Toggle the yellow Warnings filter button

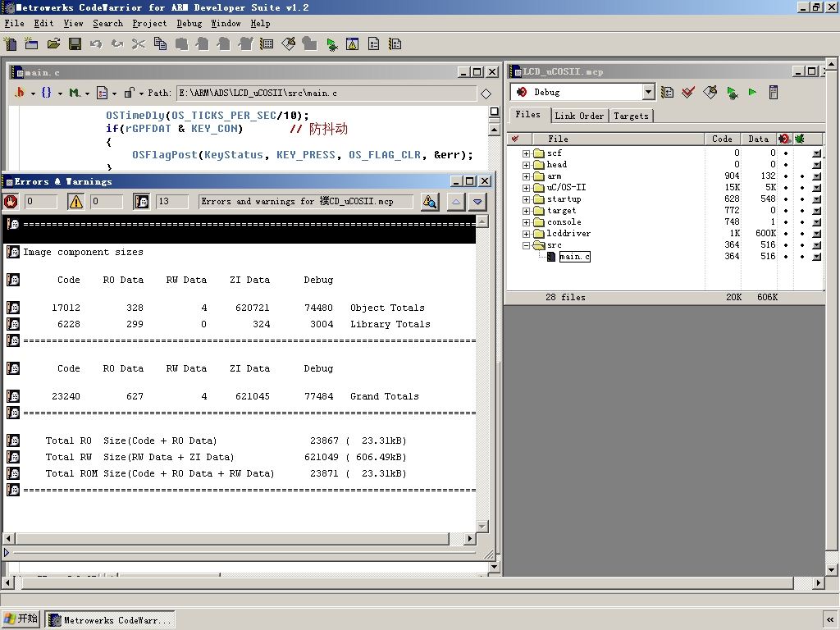76,202
